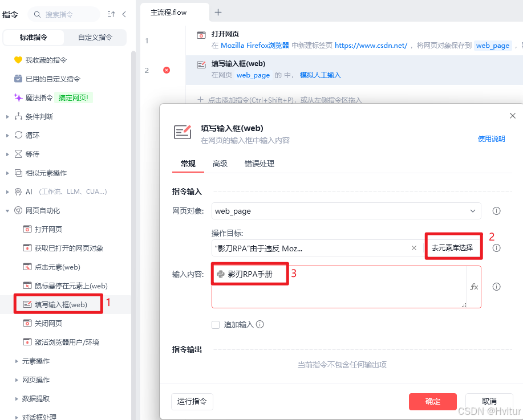Open the 高级 tab in the dialog
This screenshot has height=420, width=523.
[220, 164]
